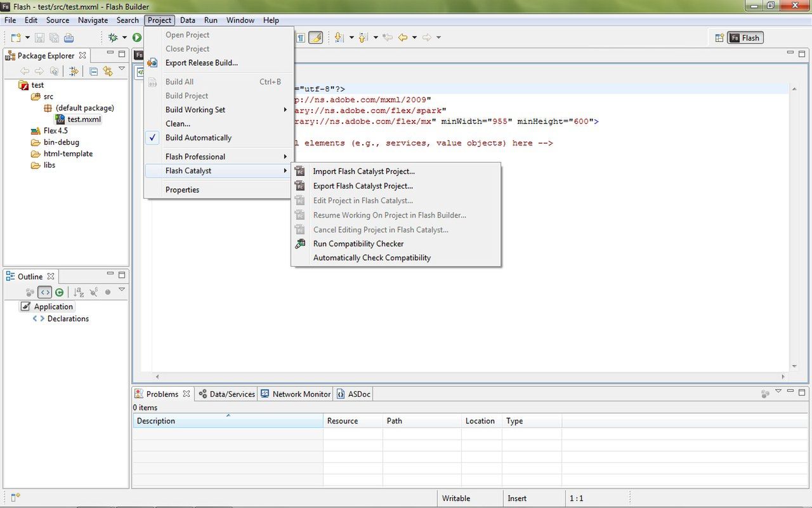812x508 pixels.
Task: Select Declarations in the Outline tree
Action: coord(61,319)
